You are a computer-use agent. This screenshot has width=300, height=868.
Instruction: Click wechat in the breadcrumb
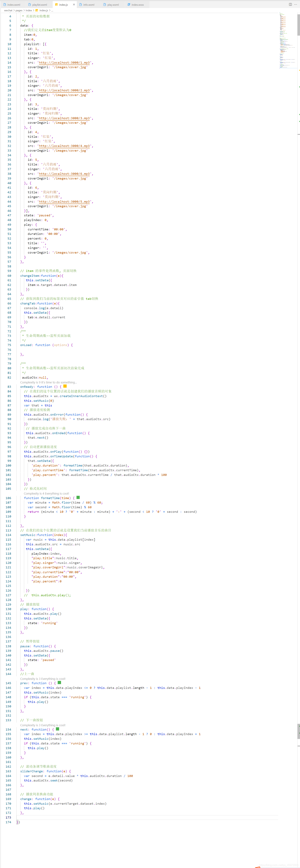[x=8, y=10]
